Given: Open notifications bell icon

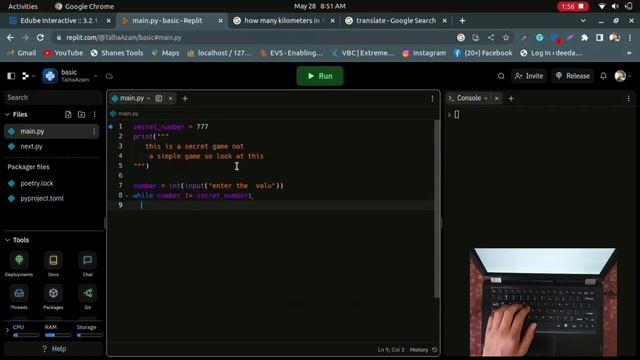Looking at the screenshot, I should (603, 76).
